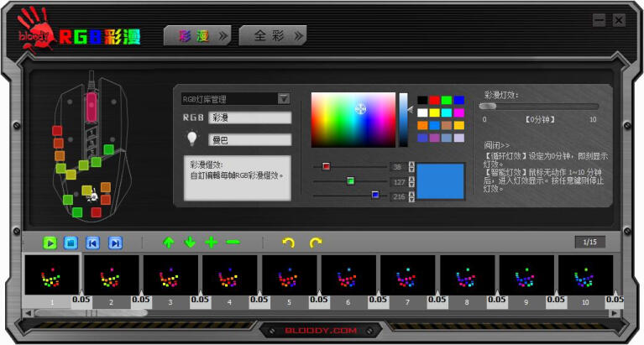Select the yellow color swatch
Viewport: 644px width, 345px height.
click(435, 112)
